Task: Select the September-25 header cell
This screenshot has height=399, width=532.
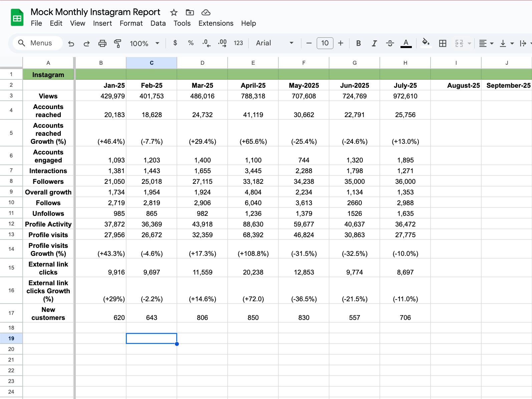Action: tap(507, 85)
